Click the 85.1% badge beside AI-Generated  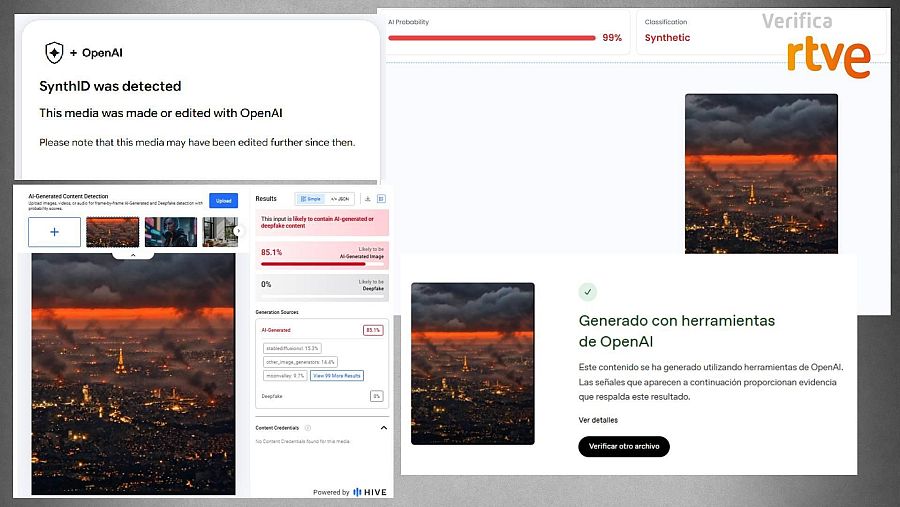point(373,330)
